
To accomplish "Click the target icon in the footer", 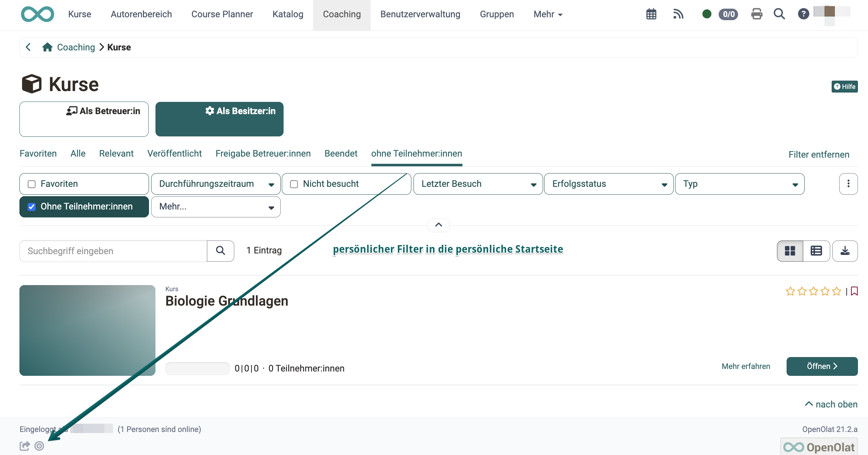I will point(39,446).
